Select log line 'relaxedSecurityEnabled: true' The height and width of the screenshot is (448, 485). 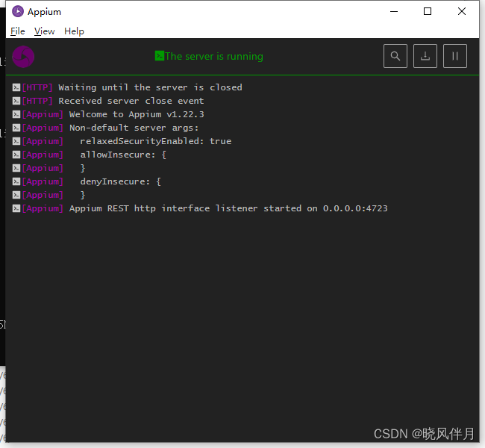click(x=156, y=141)
